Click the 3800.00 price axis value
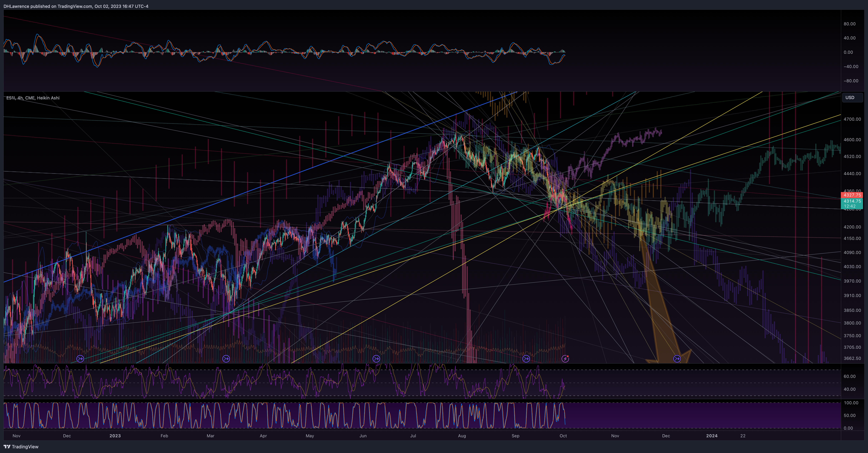The height and width of the screenshot is (453, 868). (852, 323)
